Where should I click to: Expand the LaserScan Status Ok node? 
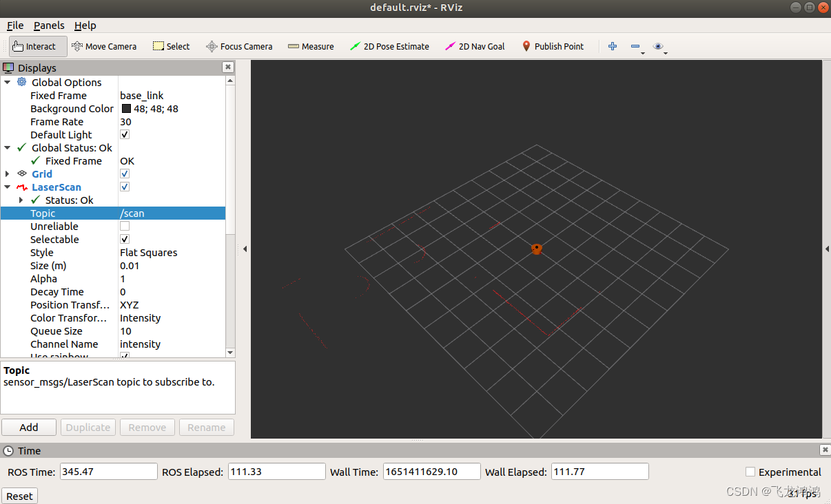(x=21, y=200)
